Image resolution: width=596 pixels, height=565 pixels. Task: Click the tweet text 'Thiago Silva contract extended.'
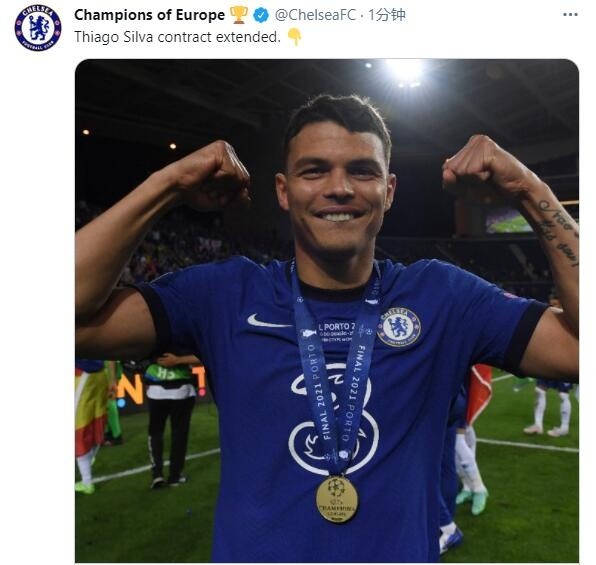[177, 37]
